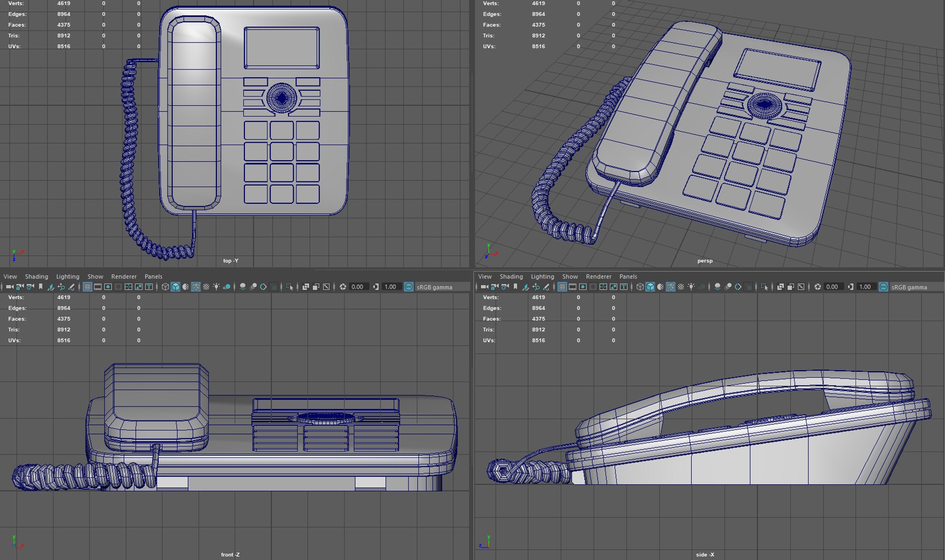Viewport: 945px width, 560px height.
Task: Open View menu in front -Z panel
Action: [10, 276]
